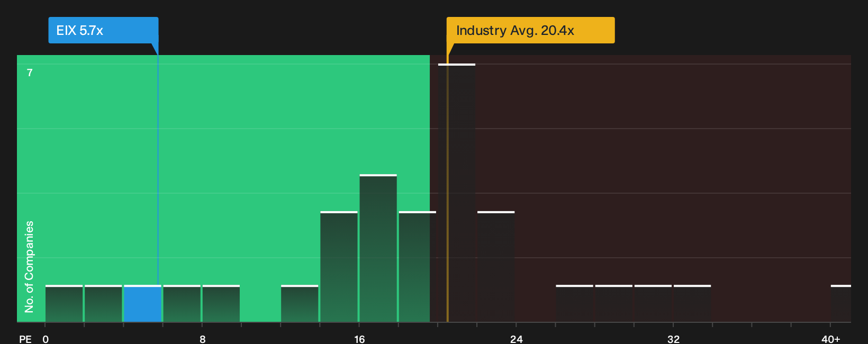The width and height of the screenshot is (868, 344).
Task: Click the bar just left of PE 24
Action: pos(496,267)
